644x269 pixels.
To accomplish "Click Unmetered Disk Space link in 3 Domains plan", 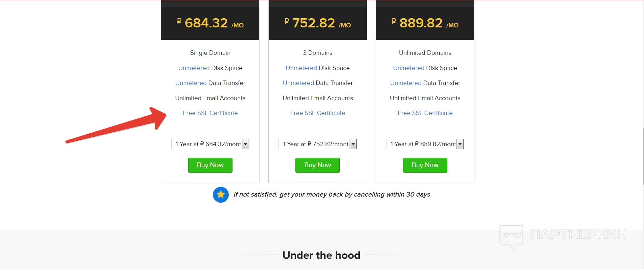I will coord(301,68).
